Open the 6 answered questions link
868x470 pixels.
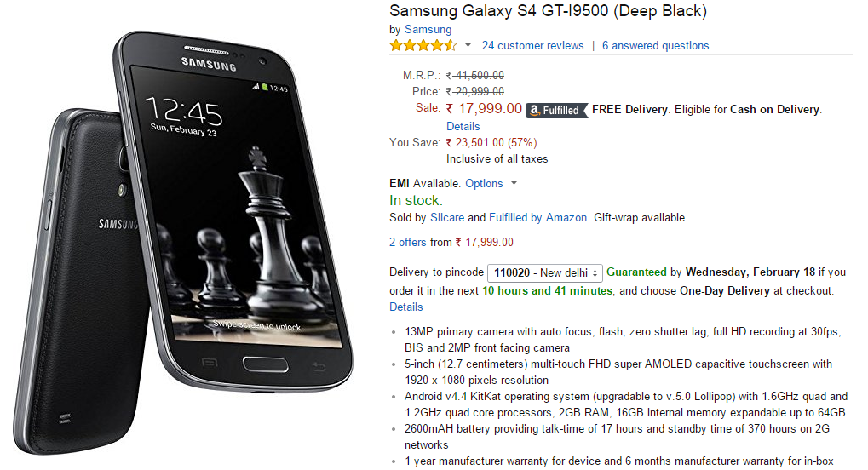655,45
